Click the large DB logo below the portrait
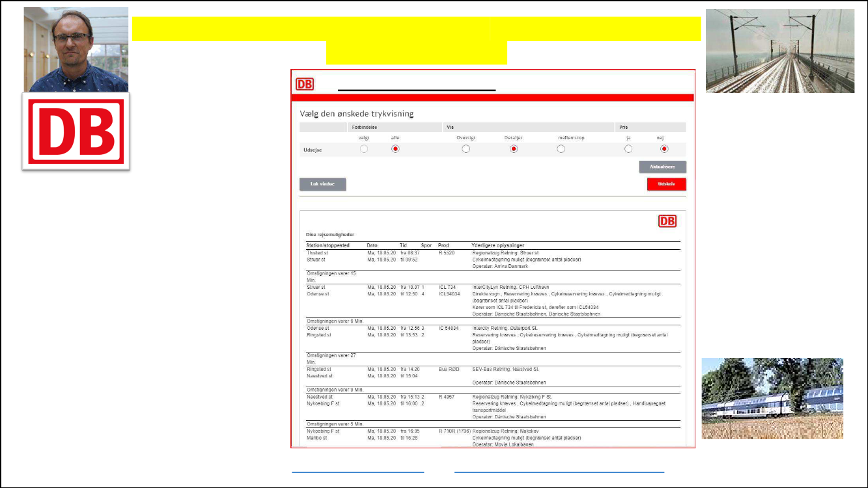 [76, 131]
